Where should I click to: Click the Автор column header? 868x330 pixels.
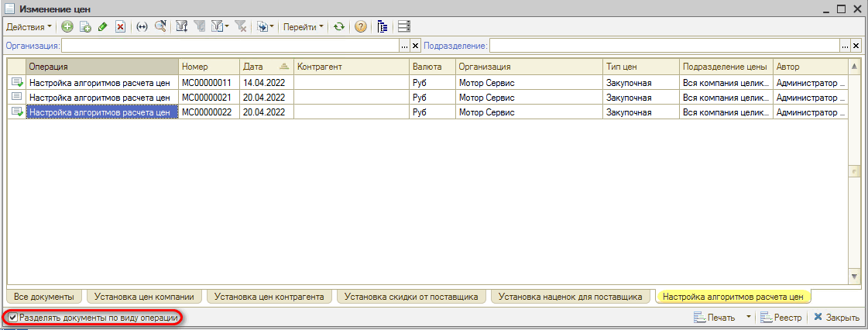click(810, 67)
